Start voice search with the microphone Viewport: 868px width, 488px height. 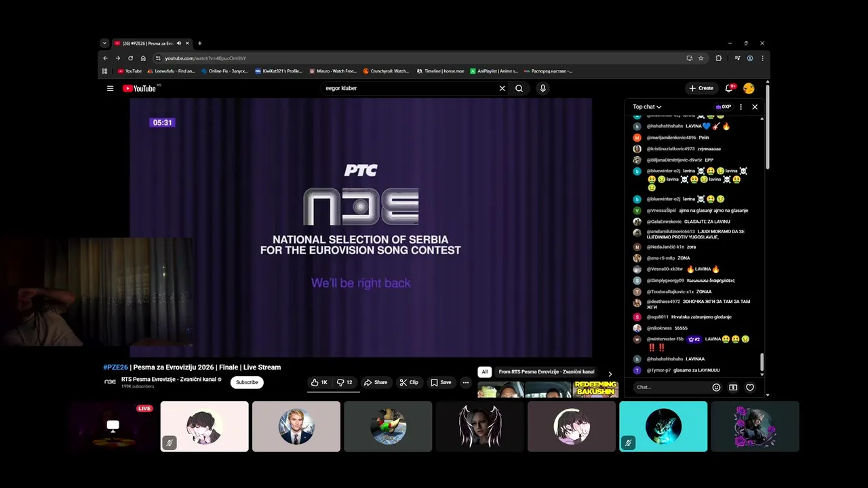tap(542, 88)
